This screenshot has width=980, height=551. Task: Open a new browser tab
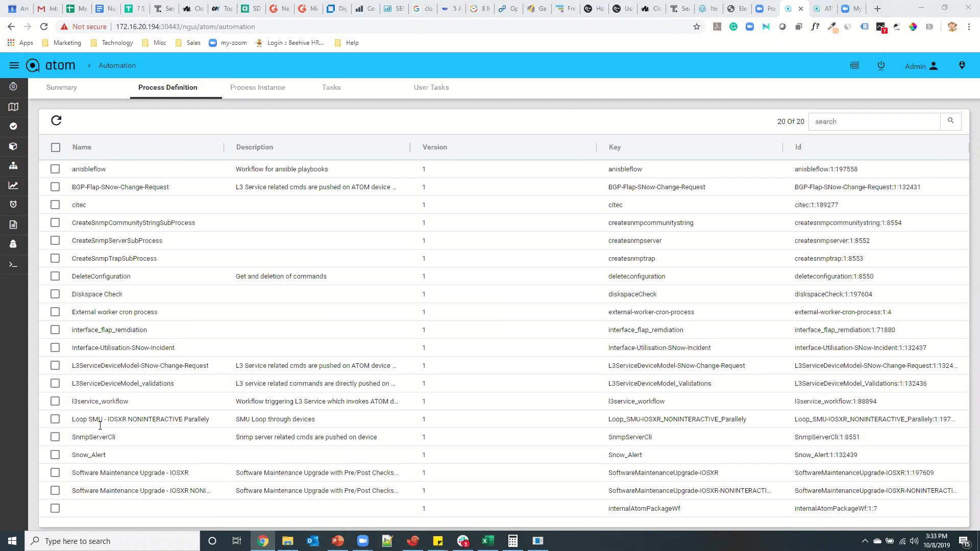pyautogui.click(x=877, y=9)
